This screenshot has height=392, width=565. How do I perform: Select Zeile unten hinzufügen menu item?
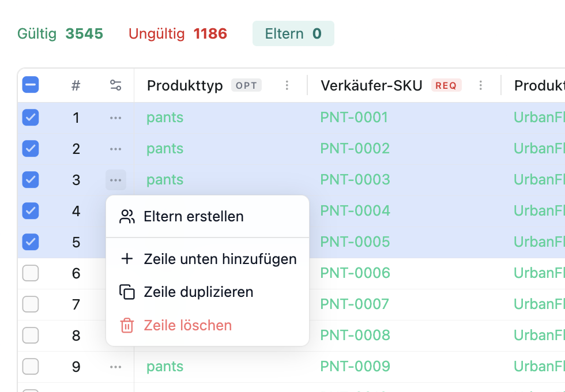pos(220,259)
